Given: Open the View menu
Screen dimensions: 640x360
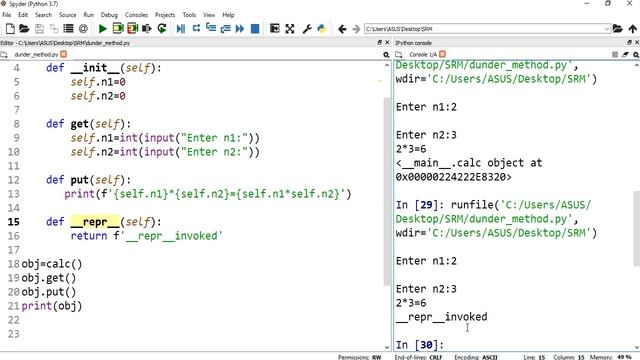Looking at the screenshot, I should pyautogui.click(x=209, y=15).
